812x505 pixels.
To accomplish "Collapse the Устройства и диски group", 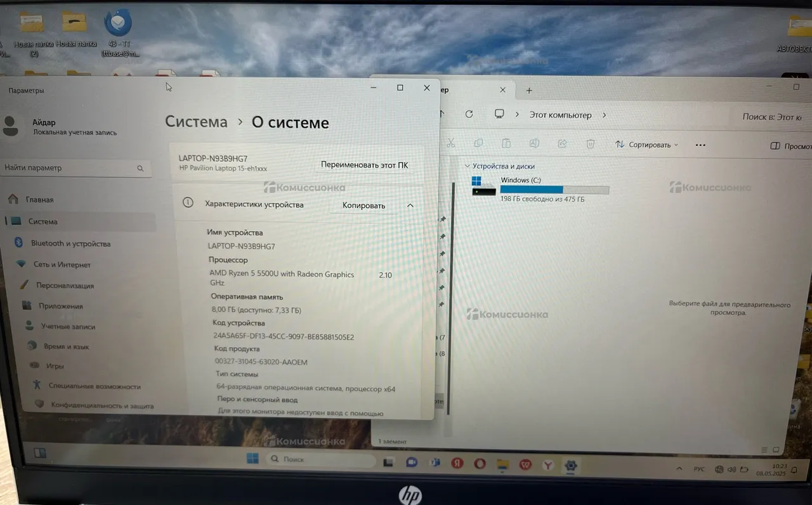I will pos(468,166).
